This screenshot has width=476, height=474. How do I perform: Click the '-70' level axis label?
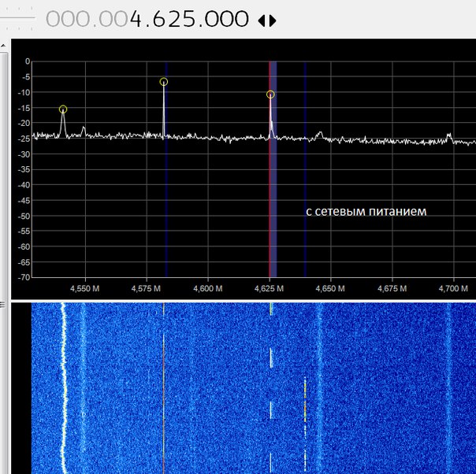24,277
